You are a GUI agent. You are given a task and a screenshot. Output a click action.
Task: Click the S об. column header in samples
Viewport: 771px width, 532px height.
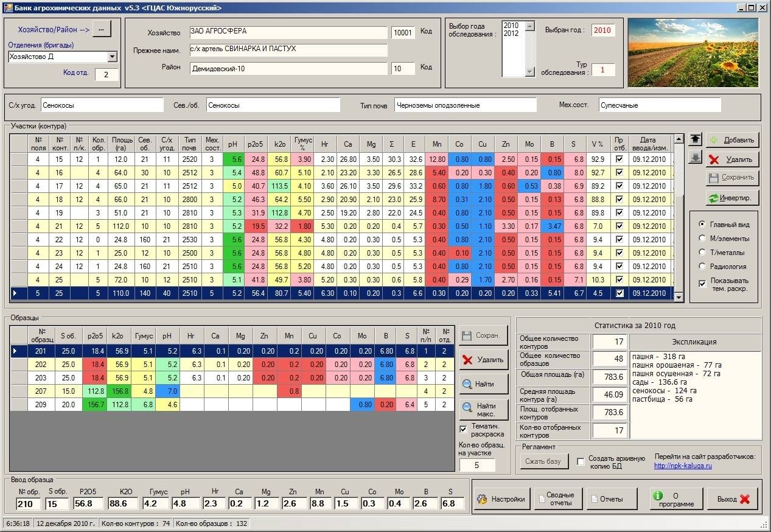pos(68,335)
